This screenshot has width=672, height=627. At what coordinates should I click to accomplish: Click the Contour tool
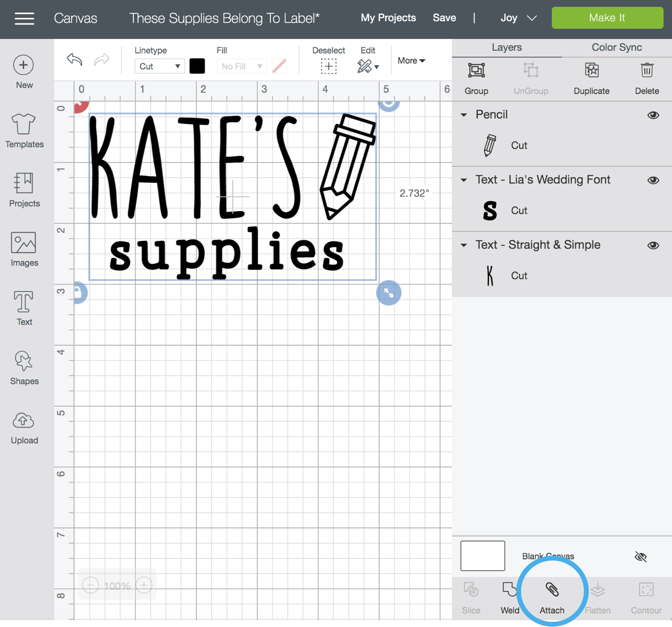pyautogui.click(x=646, y=598)
